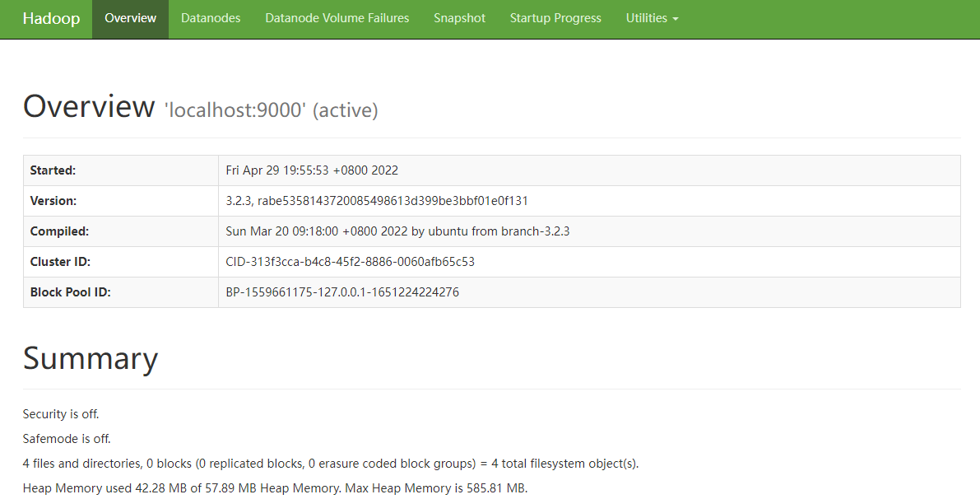The height and width of the screenshot is (499, 980).
Task: Click the Summary section heading
Action: 91,359
